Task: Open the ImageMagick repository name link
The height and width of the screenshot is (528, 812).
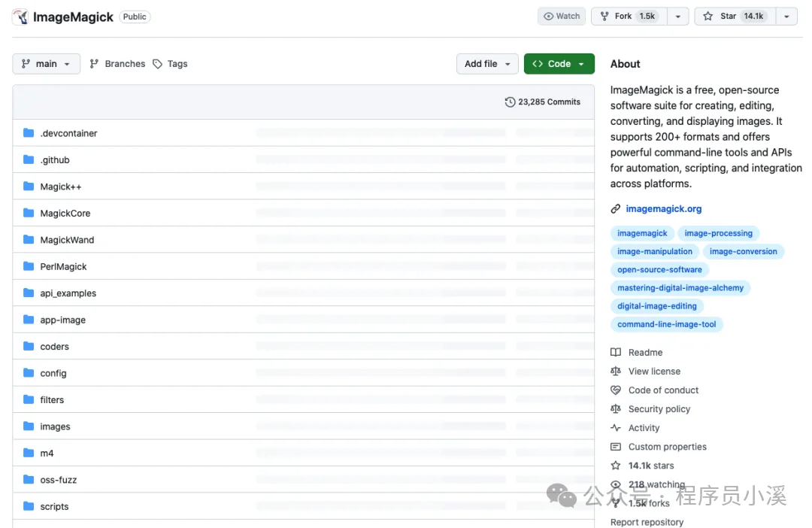Action: pos(73,17)
